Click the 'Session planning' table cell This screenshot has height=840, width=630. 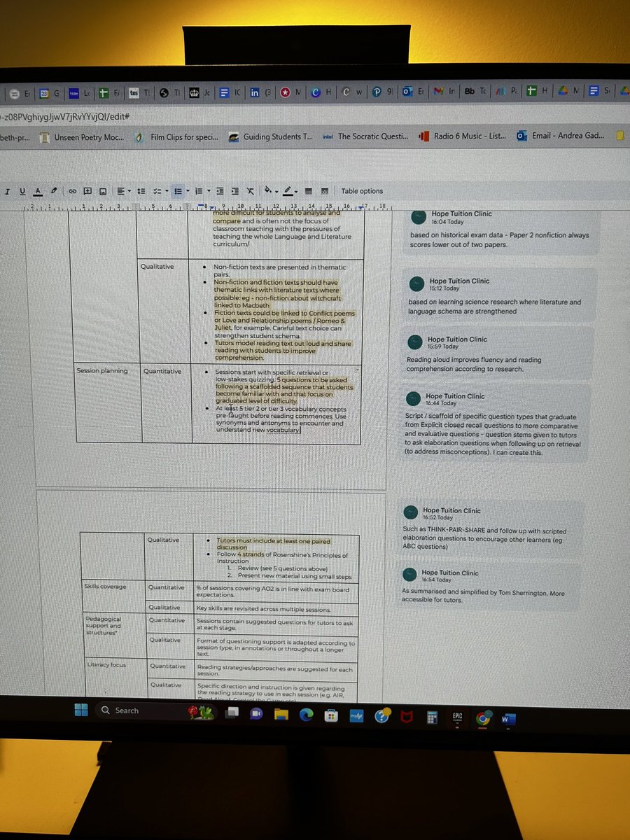click(108, 403)
